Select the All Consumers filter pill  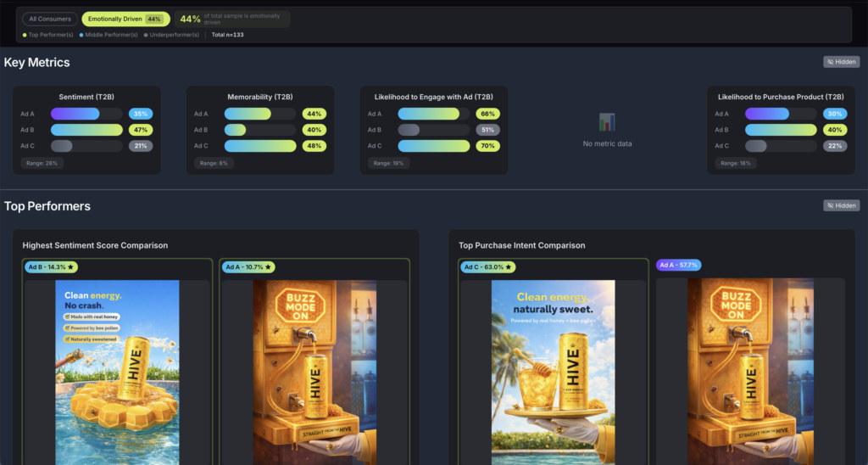tap(50, 19)
